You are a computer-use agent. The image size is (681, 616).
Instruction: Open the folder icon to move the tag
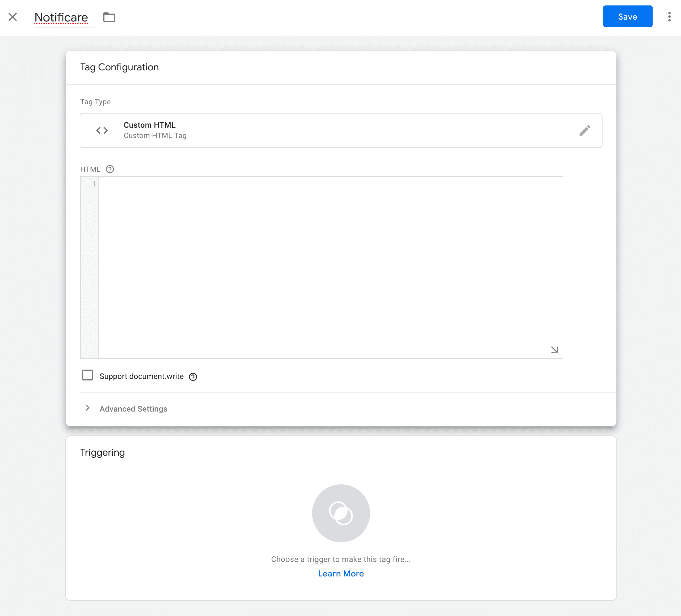(x=109, y=17)
